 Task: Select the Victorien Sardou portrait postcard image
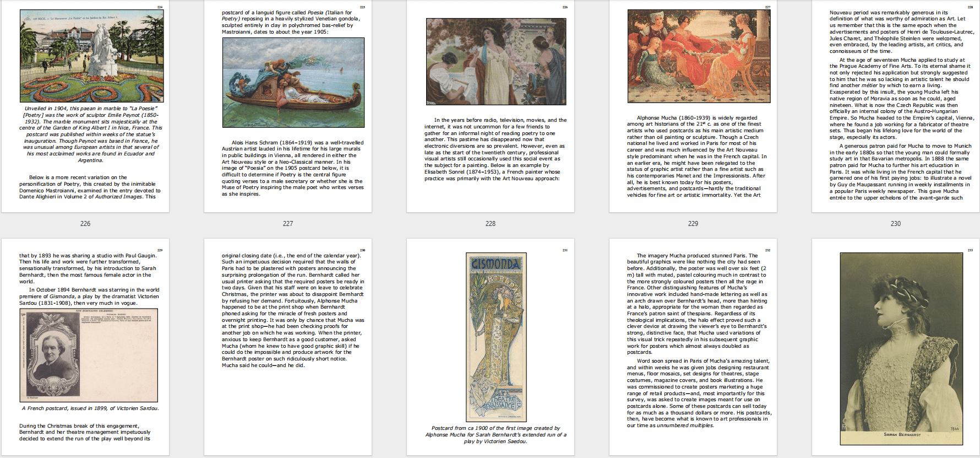[x=89, y=355]
